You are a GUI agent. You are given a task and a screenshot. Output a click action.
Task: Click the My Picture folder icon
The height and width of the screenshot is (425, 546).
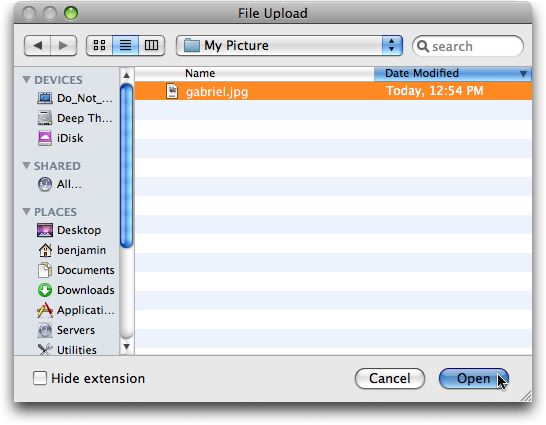pos(191,46)
